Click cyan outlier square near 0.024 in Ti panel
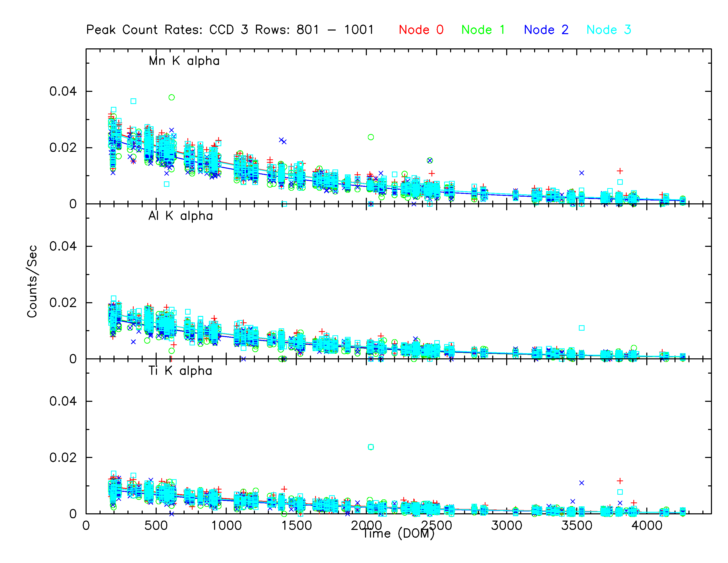The image size is (728, 563). (x=371, y=447)
